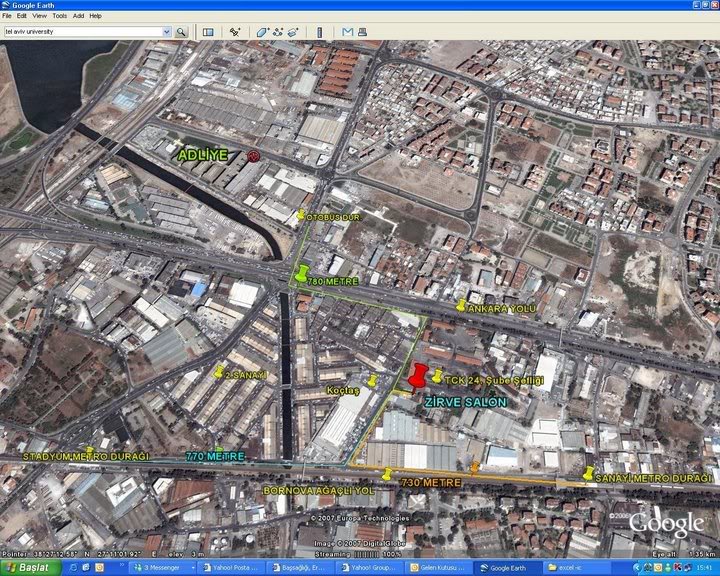The height and width of the screenshot is (576, 720).
Task: Click the green 780 METRE pushpin
Action: pos(300,272)
